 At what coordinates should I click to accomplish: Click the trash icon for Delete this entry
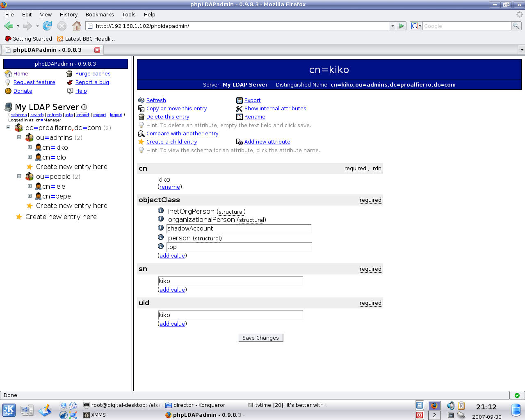tap(142, 117)
